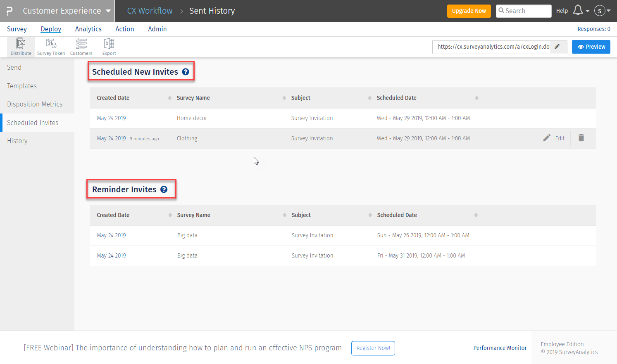Click the Upgrade Now button

pos(469,11)
